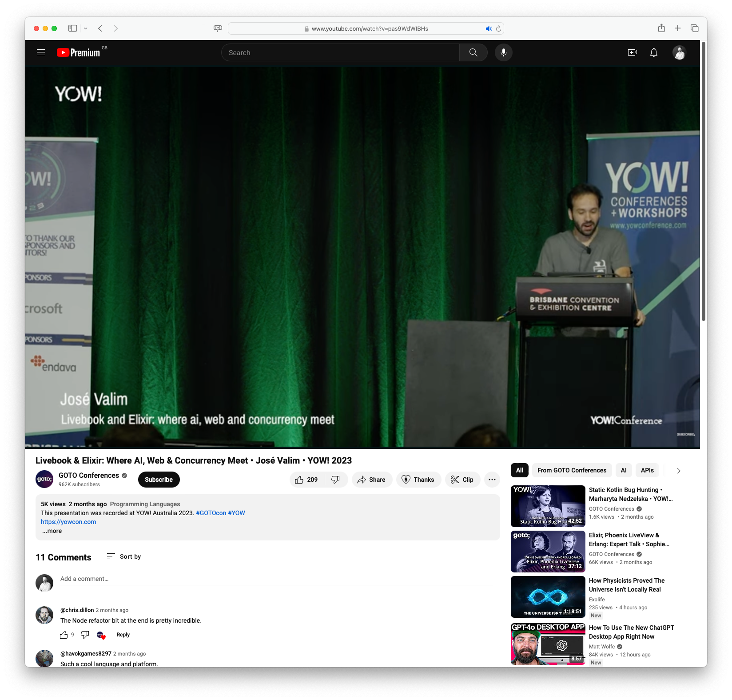This screenshot has width=732, height=700.
Task: Select the APIs filter chip
Action: point(647,470)
